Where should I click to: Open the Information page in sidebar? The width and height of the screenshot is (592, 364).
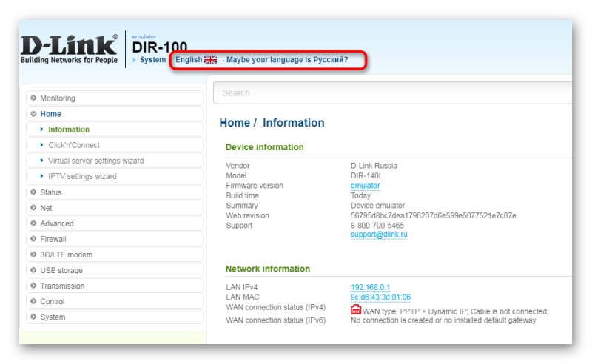(x=115, y=129)
